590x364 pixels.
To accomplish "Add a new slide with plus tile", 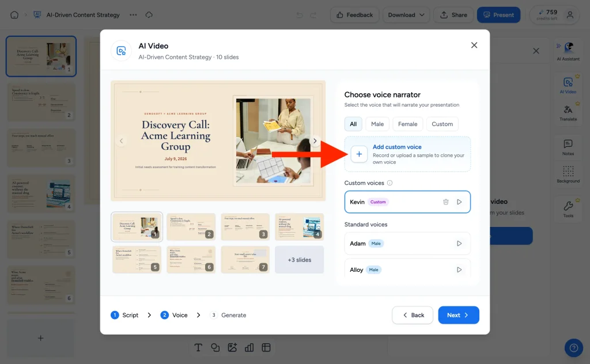I will 41,338.
